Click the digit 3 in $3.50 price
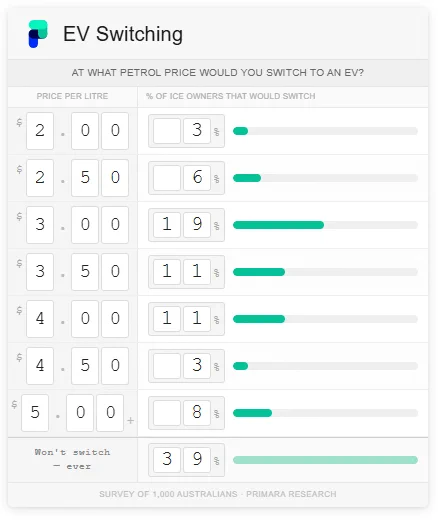The height and width of the screenshot is (523, 438). click(40, 272)
